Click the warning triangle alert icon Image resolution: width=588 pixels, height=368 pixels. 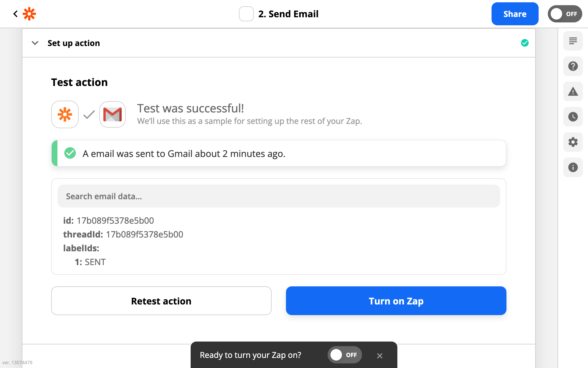573,91
